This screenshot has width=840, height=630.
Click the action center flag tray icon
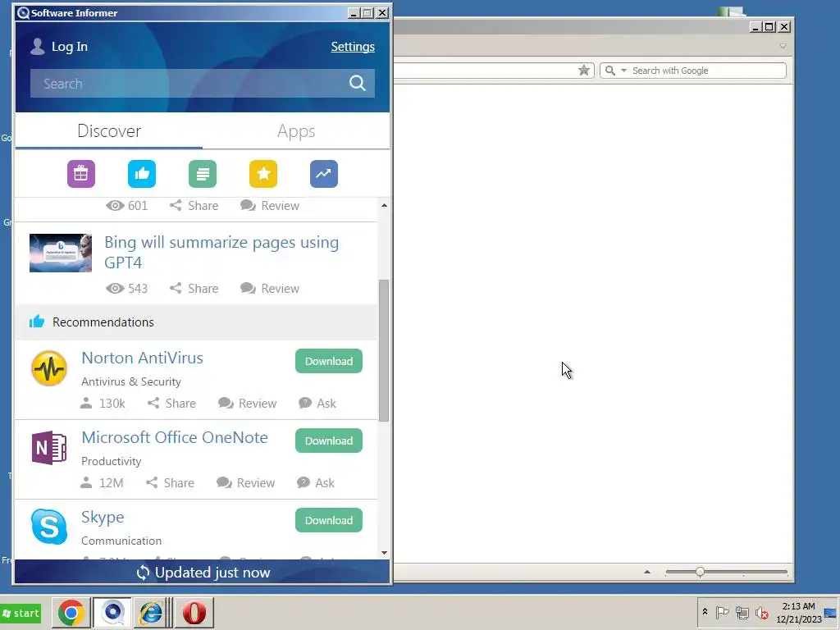click(722, 612)
